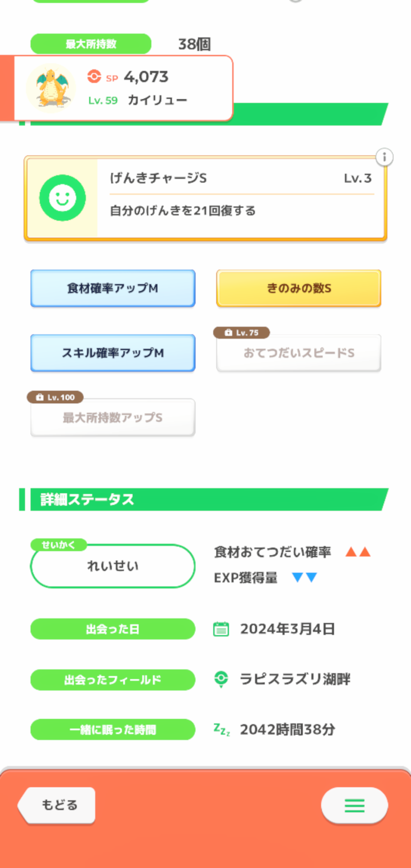Open the hamburger menu button
Image resolution: width=411 pixels, height=868 pixels.
tap(354, 806)
